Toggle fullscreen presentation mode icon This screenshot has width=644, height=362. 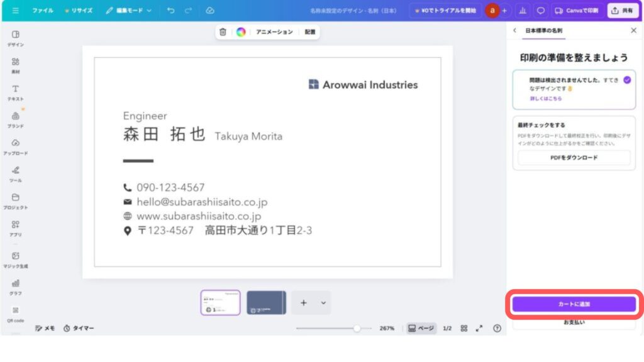479,328
